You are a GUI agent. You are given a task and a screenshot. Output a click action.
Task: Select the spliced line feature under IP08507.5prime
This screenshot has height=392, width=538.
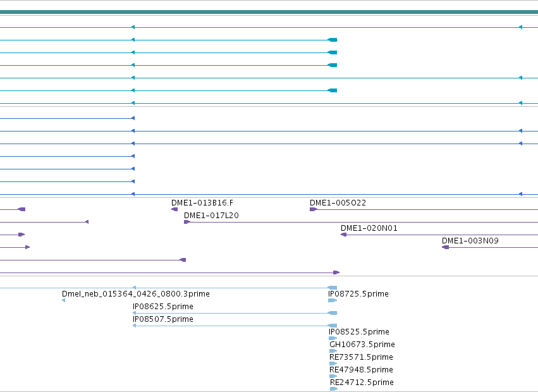235,326
